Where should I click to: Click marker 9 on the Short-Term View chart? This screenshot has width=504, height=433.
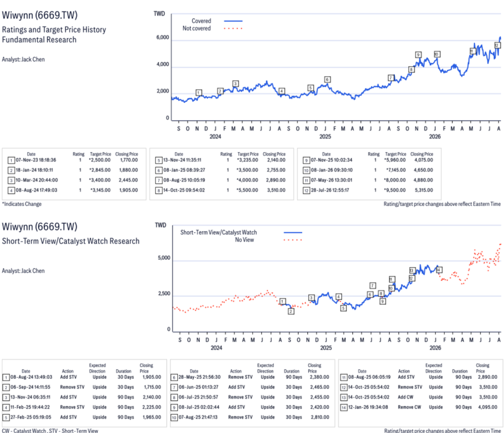(x=382, y=302)
